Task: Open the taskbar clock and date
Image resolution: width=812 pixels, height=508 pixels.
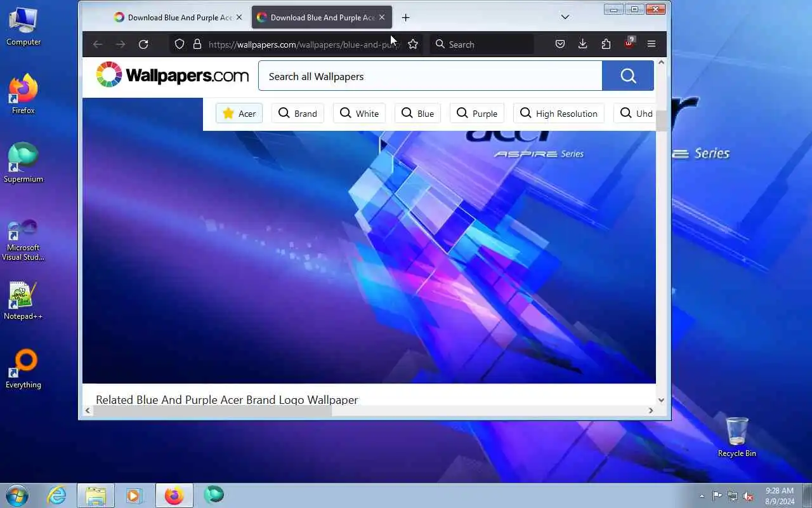Action: pos(780,496)
